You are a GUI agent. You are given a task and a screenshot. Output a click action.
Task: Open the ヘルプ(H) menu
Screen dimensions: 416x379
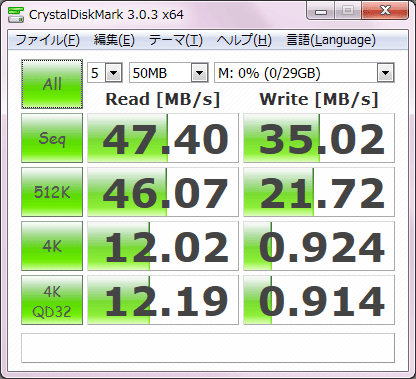click(244, 40)
